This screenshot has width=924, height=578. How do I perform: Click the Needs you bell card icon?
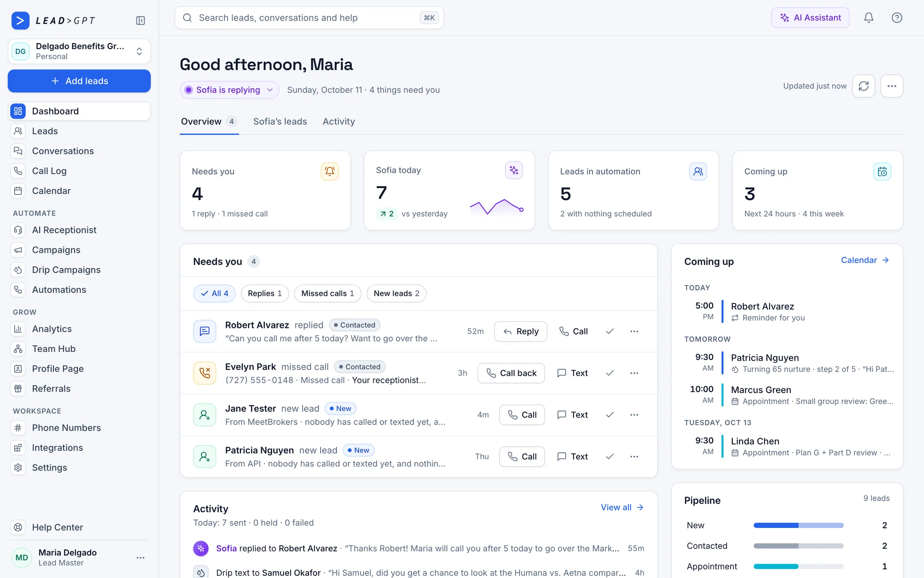(330, 171)
